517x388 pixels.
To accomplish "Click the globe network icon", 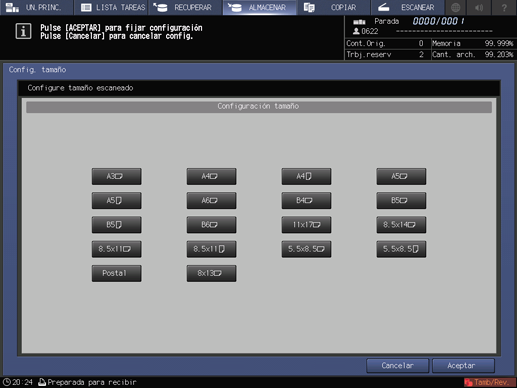I will 456,7.
